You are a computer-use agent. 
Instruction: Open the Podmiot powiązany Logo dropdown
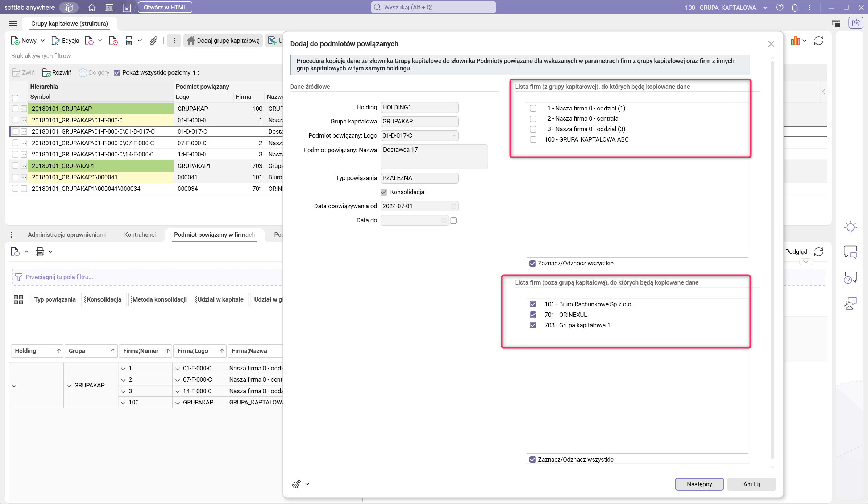click(454, 136)
